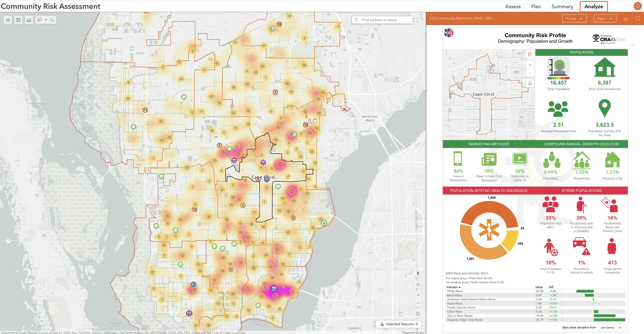Image resolution: width=644 pixels, height=334 pixels.
Task: Switch to the Summary tab
Action: pos(562,7)
